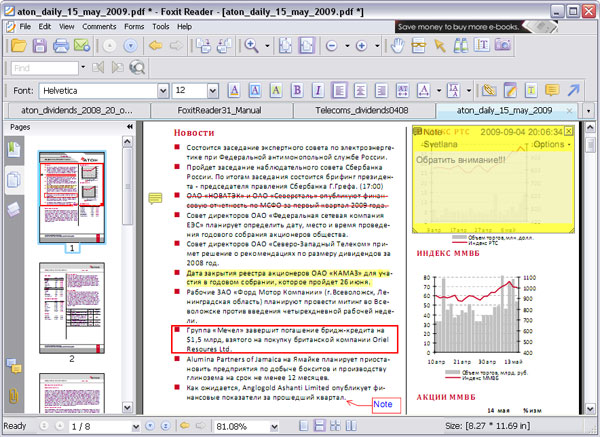Viewport: 600px width, 437px height.
Task: Email the document via envelope icon
Action: pyautogui.click(x=82, y=46)
